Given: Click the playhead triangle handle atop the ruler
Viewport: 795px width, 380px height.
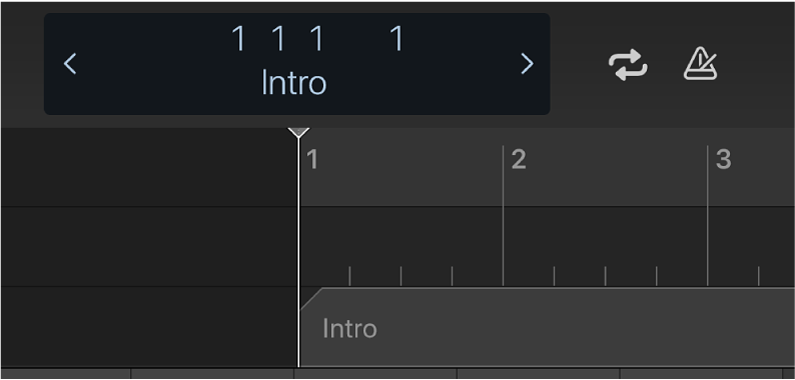Looking at the screenshot, I should [299, 133].
